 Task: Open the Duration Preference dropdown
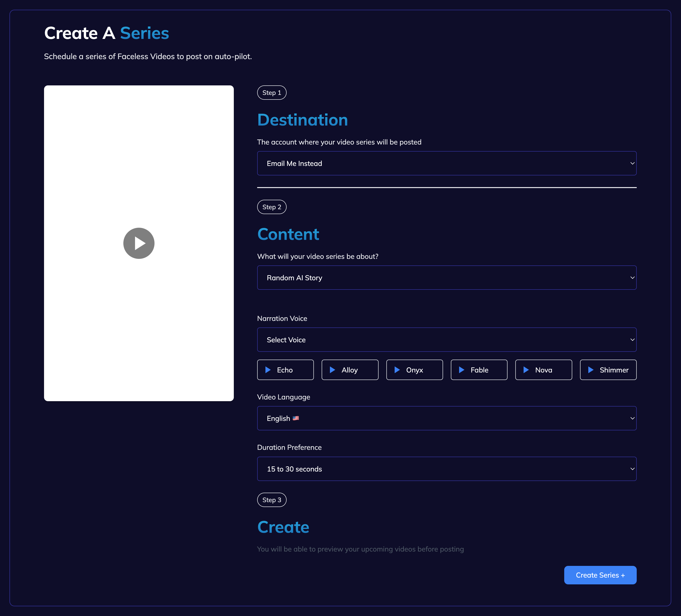447,469
